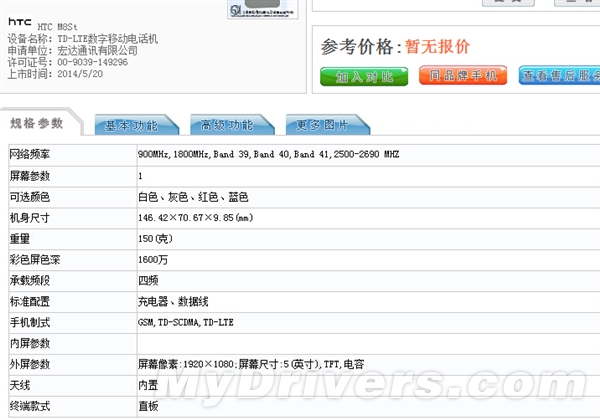
Task: Click the green 加入对比 button
Action: tap(364, 77)
